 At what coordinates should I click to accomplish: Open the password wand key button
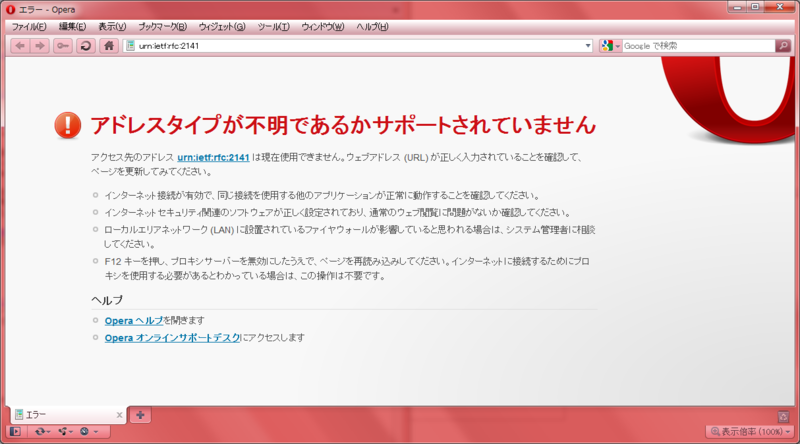63,46
